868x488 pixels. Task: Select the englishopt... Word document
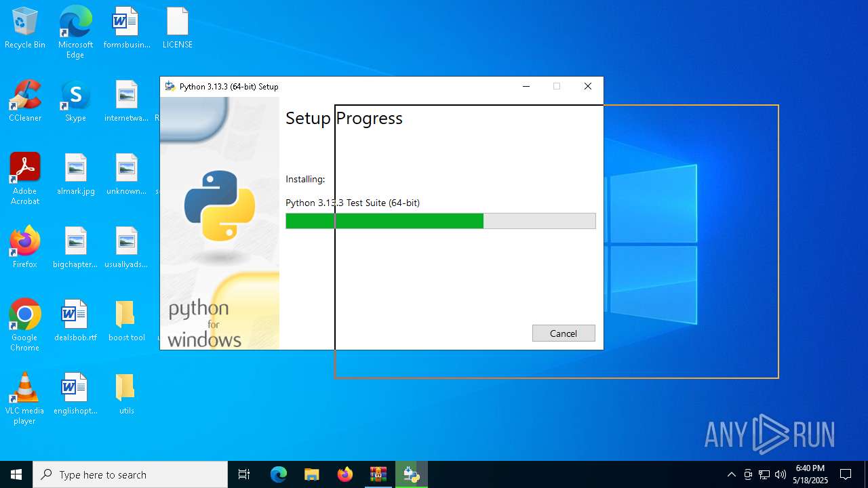coord(75,394)
